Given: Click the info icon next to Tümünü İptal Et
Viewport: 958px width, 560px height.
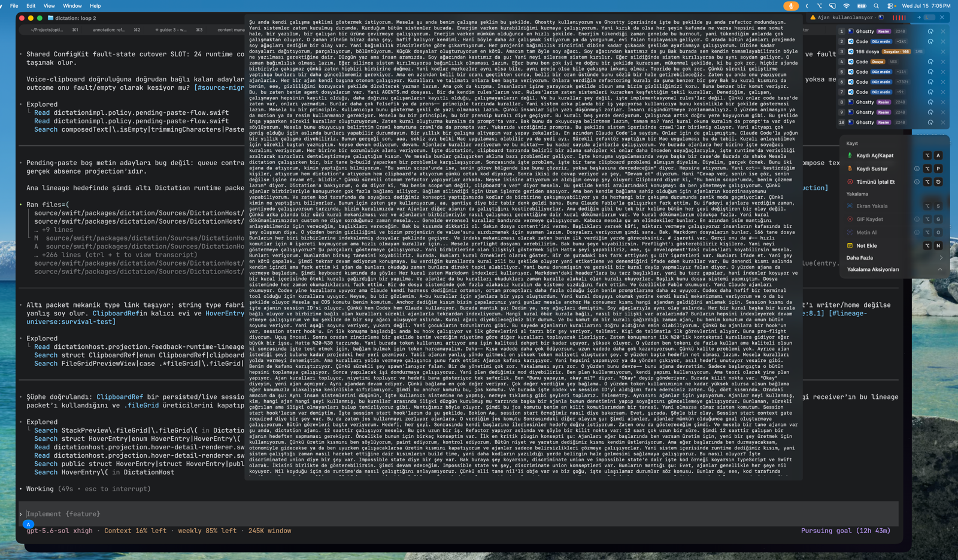Looking at the screenshot, I should pyautogui.click(x=917, y=182).
